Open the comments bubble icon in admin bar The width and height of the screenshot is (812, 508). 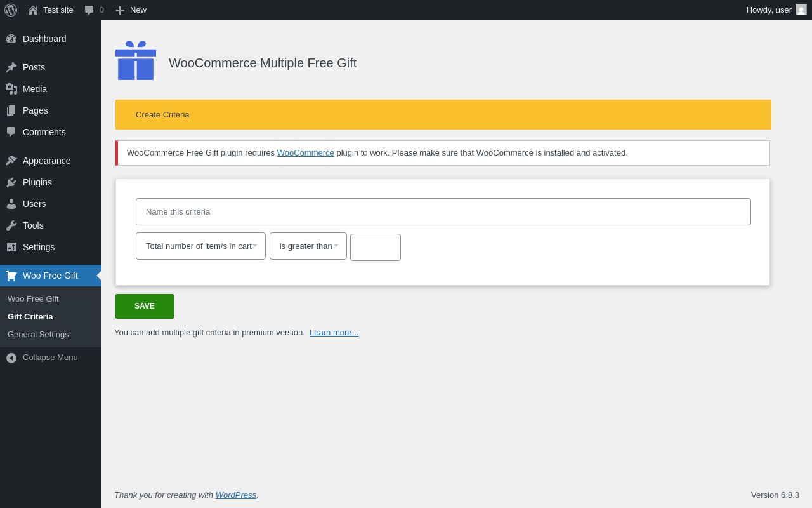coord(89,10)
